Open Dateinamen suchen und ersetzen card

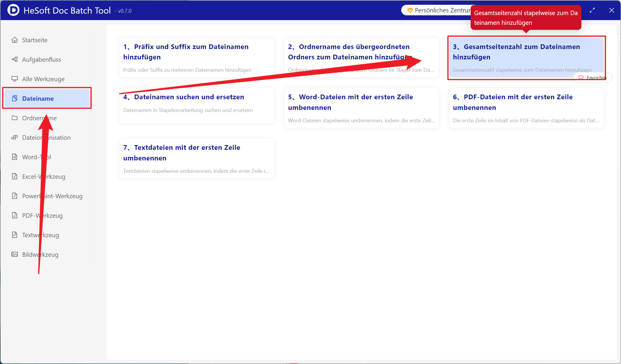[196, 106]
